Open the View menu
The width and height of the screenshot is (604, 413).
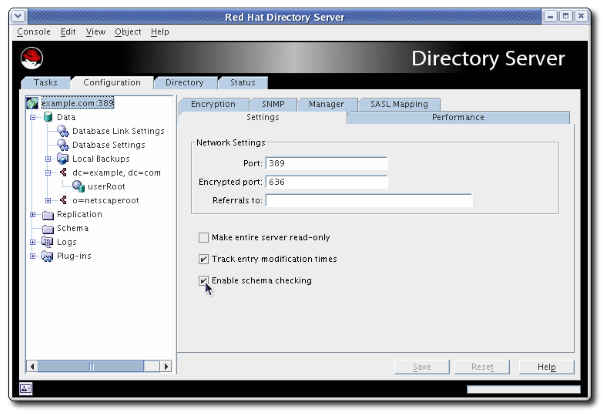[96, 32]
